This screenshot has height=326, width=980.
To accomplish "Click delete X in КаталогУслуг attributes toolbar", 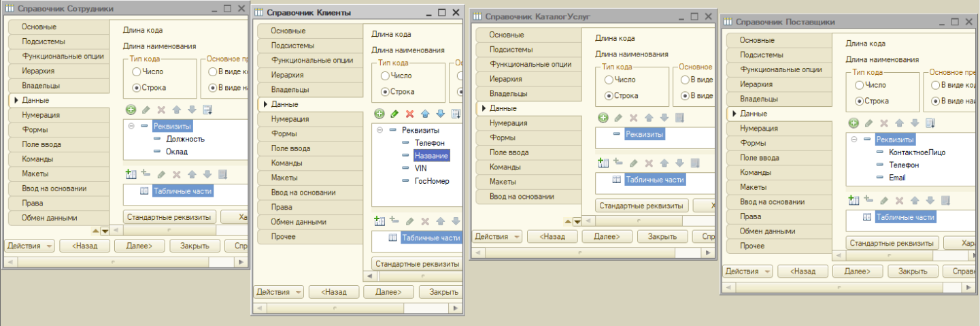I will tap(633, 118).
